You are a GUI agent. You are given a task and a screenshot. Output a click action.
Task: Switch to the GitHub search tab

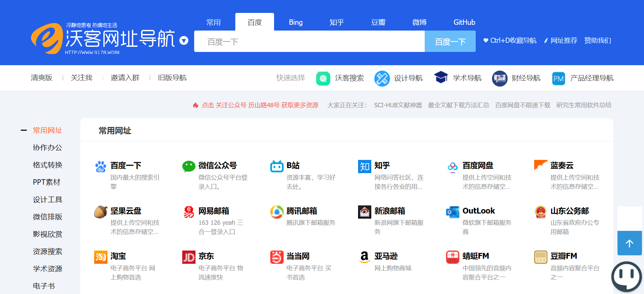(464, 22)
